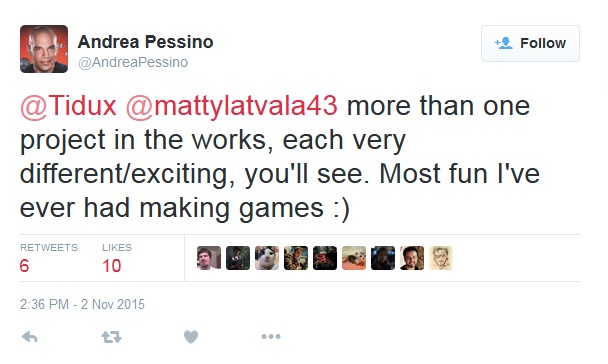Screen dimensions: 608x364
Task: Open the @AndreaPessino handle
Action: [x=133, y=62]
